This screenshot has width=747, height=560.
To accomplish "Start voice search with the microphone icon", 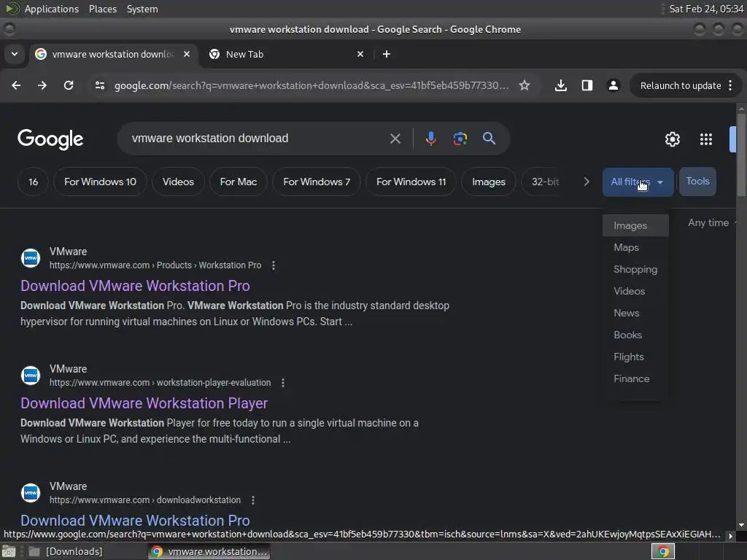I will [430, 139].
